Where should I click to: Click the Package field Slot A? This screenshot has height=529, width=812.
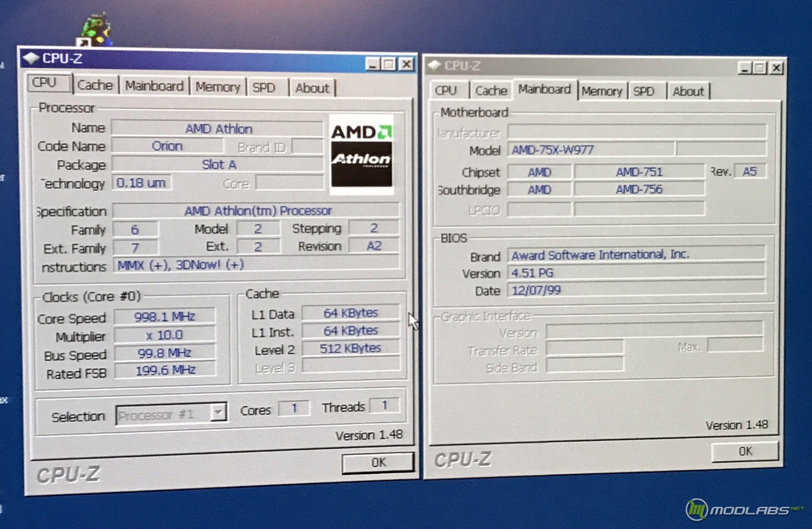coord(217,165)
